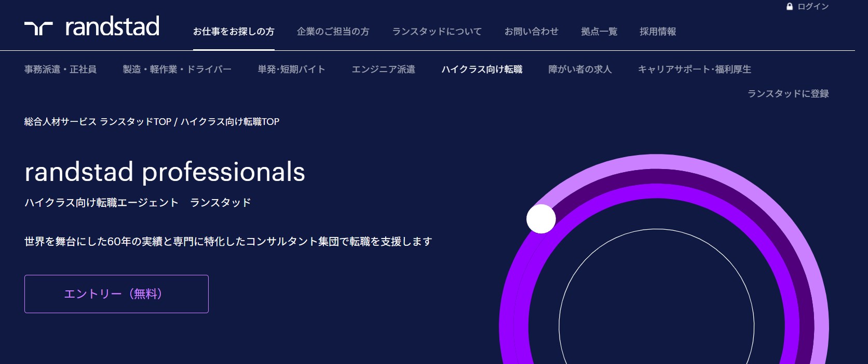Image resolution: width=868 pixels, height=364 pixels.
Task: Click 総合人材サービス ランスタッドTOP breadcrumb
Action: (98, 122)
